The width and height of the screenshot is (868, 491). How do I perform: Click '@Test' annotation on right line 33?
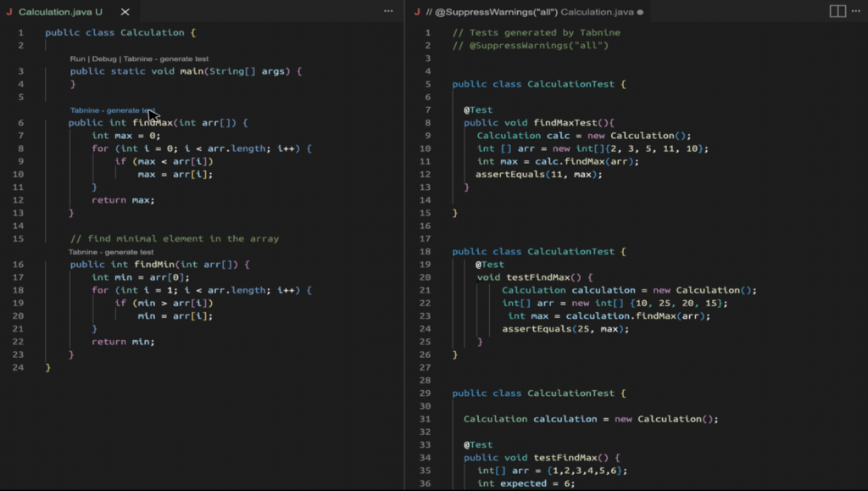(x=478, y=444)
